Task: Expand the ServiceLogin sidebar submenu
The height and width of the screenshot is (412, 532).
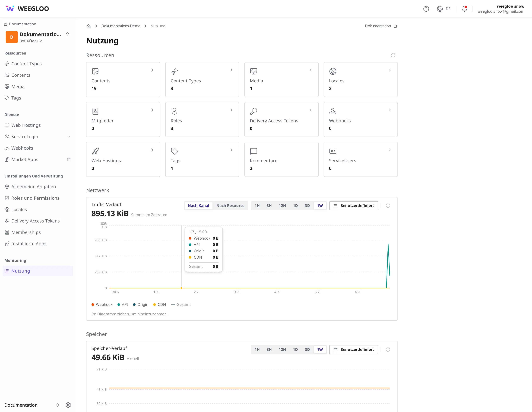Action: tap(69, 137)
